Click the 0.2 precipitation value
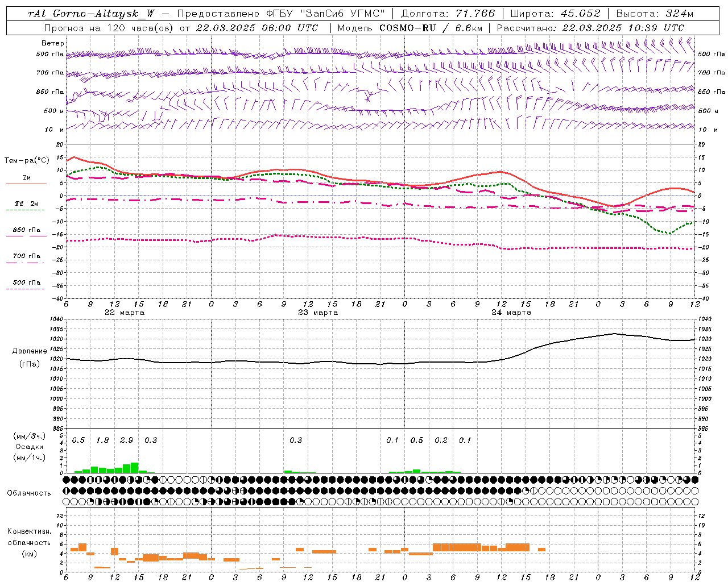The width and height of the screenshot is (728, 582). pyautogui.click(x=441, y=440)
